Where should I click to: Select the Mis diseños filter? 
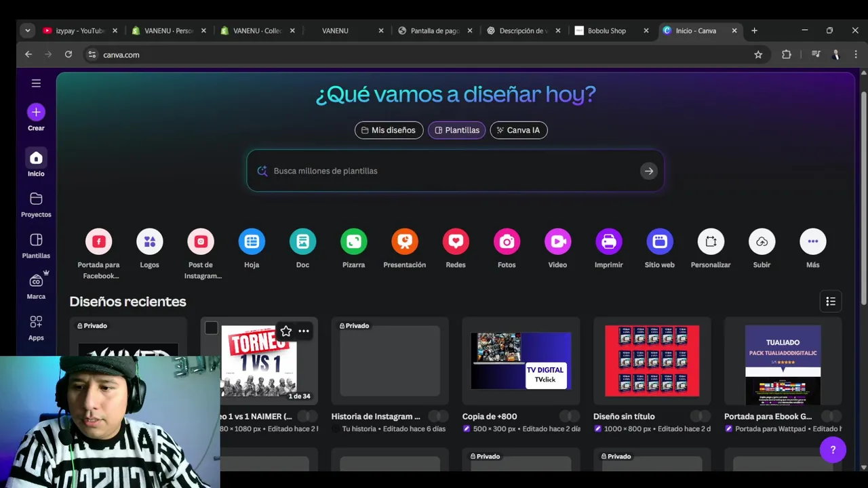pyautogui.click(x=389, y=130)
